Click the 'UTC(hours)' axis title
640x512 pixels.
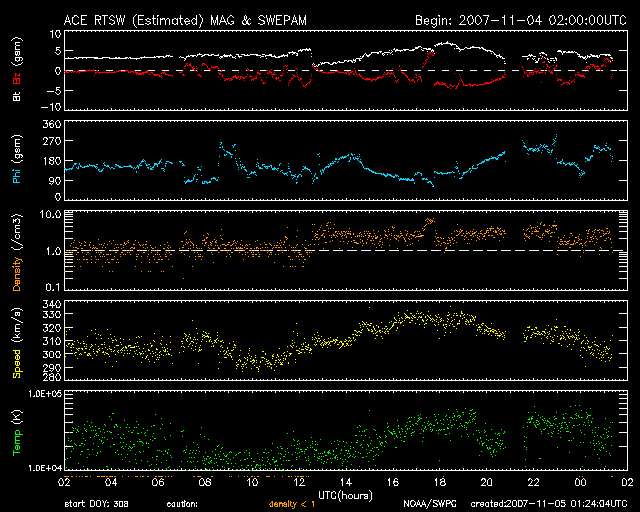pyautogui.click(x=345, y=496)
